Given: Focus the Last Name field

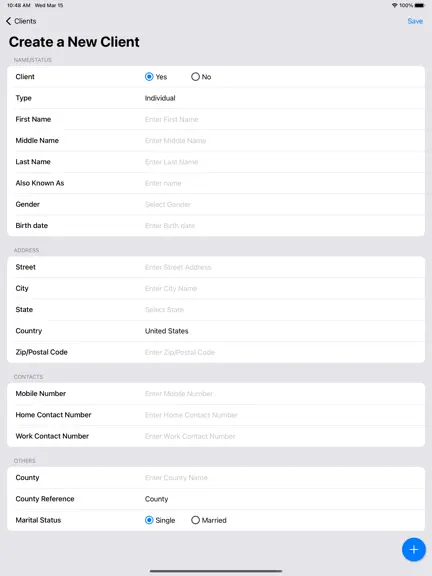Looking at the screenshot, I should click(216, 162).
